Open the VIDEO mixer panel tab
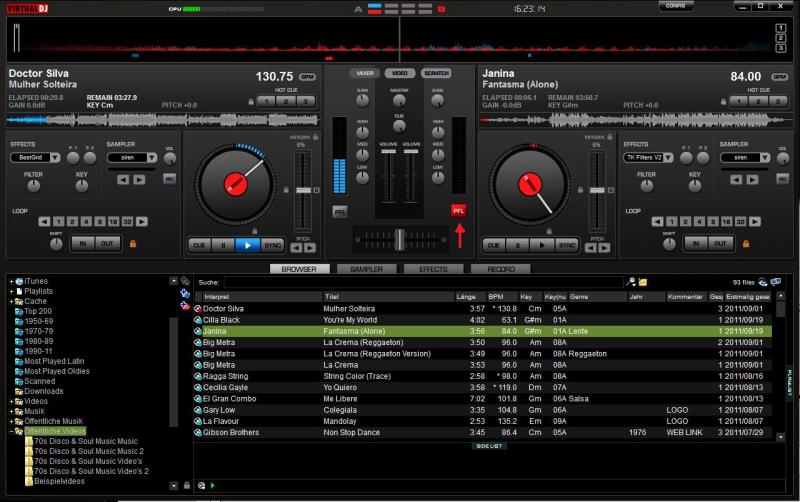 (x=400, y=73)
